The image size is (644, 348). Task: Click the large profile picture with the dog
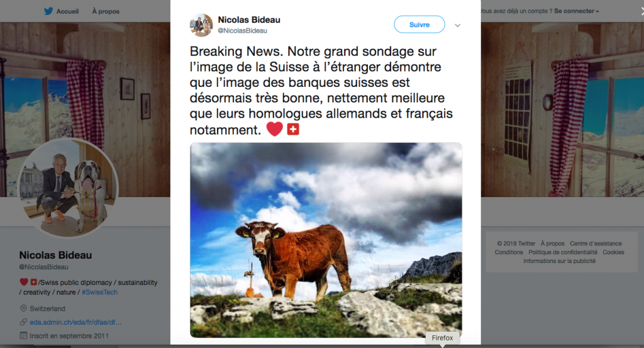pos(68,188)
